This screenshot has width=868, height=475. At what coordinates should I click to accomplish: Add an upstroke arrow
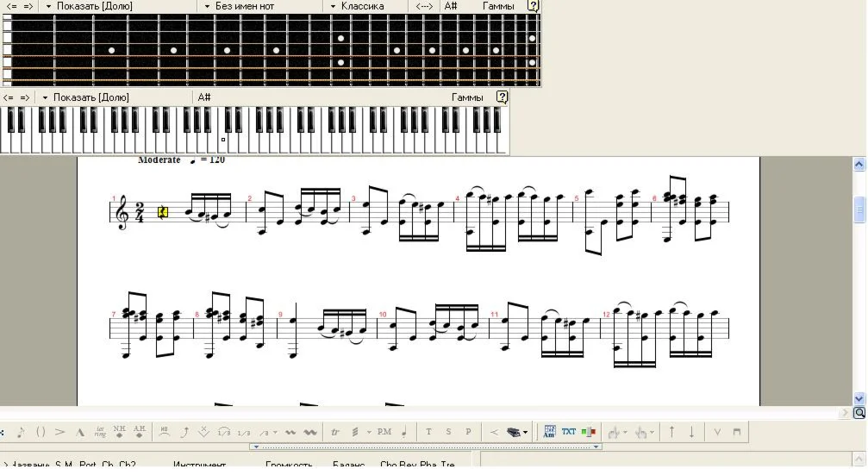671,432
